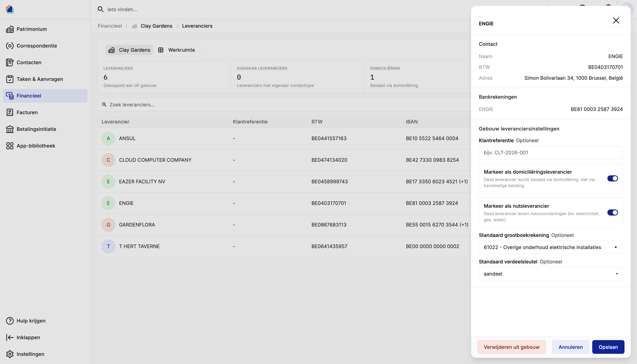Click 'Verwijderen uit gebouw' button

coord(511,347)
